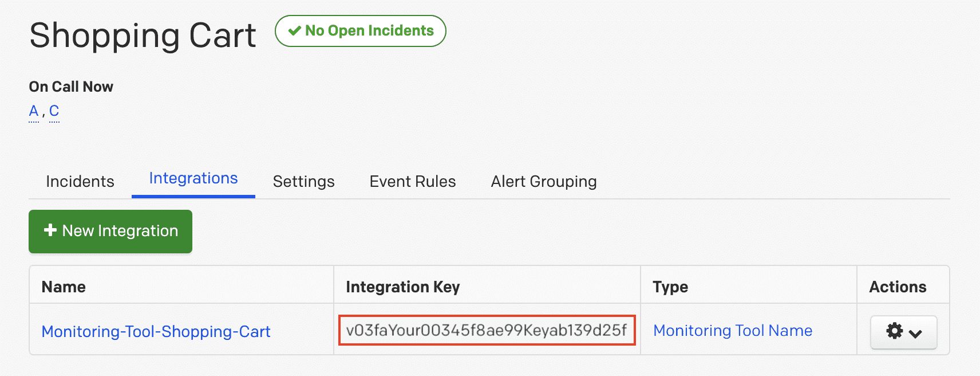Select the Integrations tab
The width and height of the screenshot is (980, 376).
click(x=193, y=178)
